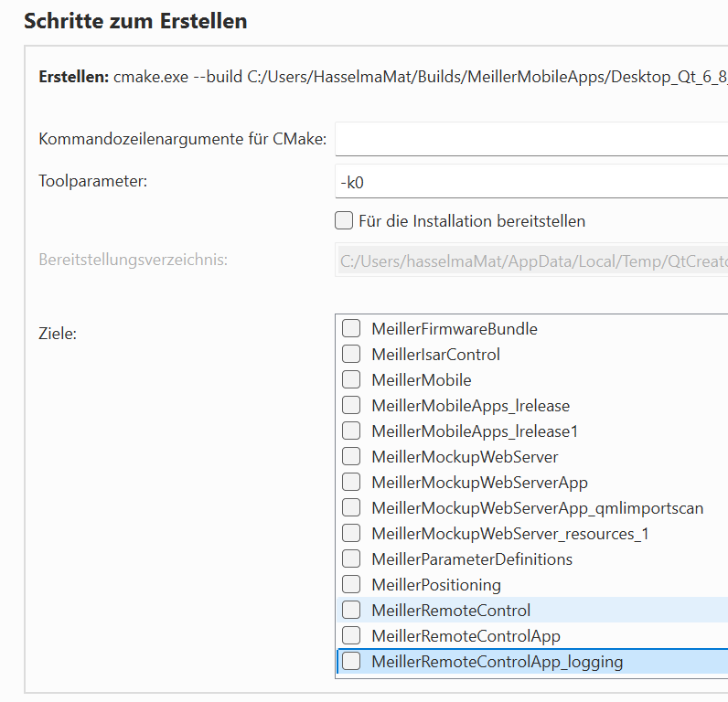Enable MeillerParameterDefinitions target checkbox
This screenshot has width=728, height=702.
click(x=351, y=558)
